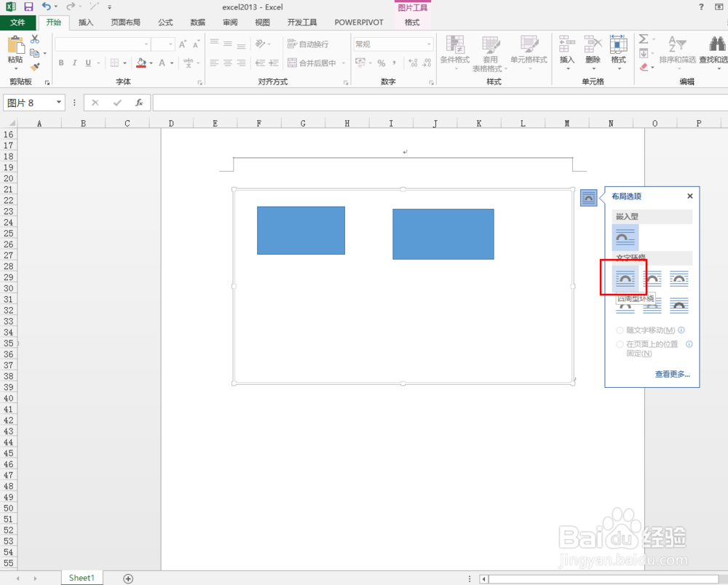Choose the inline (嵌入型) layout option
Viewport: 728px width, 585px height.
(625, 237)
